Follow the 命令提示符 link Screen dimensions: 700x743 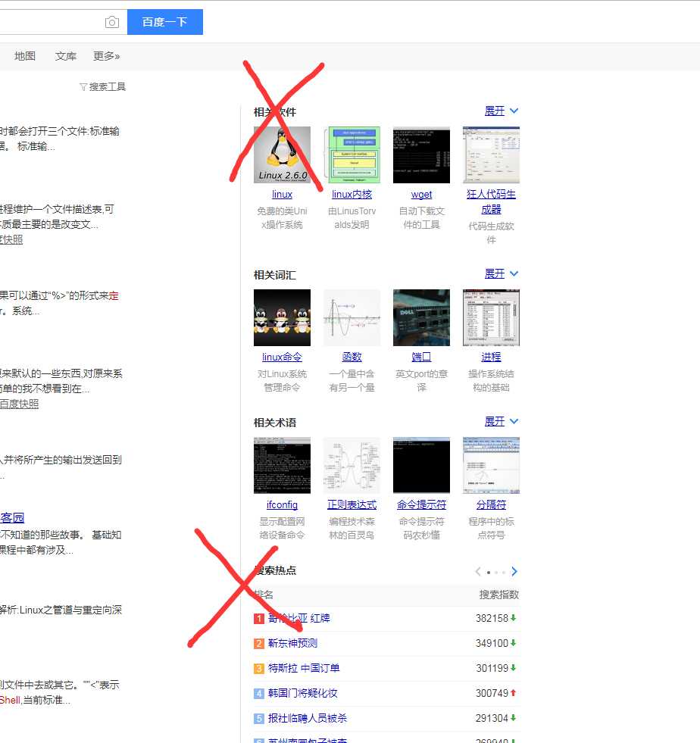pos(421,504)
